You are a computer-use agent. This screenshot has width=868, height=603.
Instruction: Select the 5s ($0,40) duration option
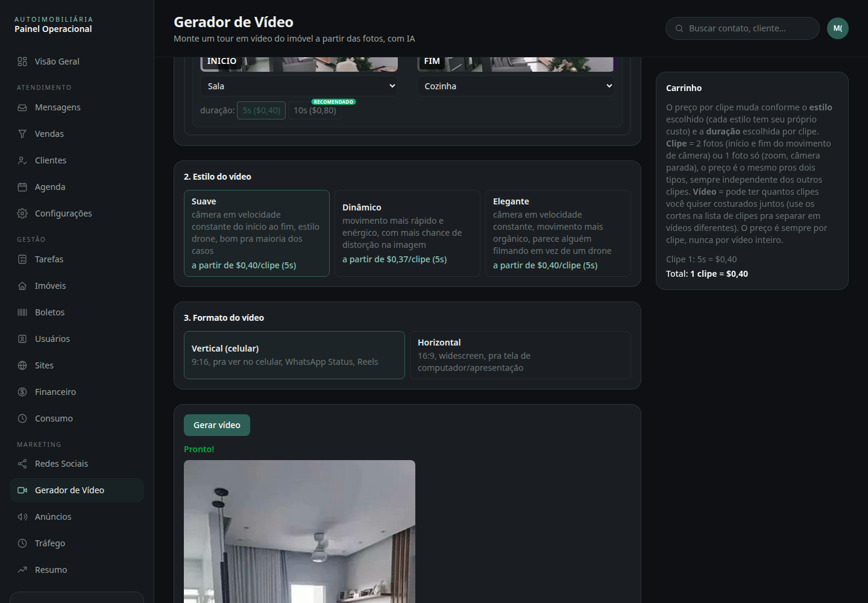coord(261,110)
